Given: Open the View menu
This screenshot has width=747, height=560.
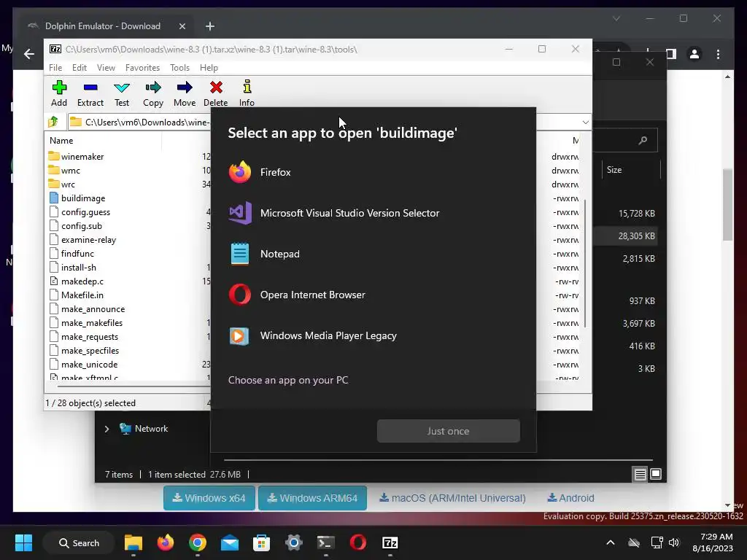Looking at the screenshot, I should (x=106, y=68).
